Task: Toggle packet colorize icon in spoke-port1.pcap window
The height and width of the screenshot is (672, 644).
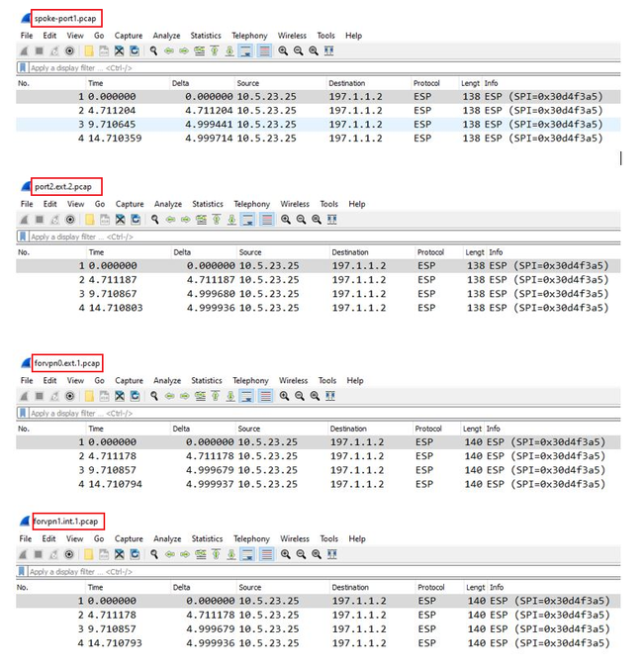Action: coord(264,51)
